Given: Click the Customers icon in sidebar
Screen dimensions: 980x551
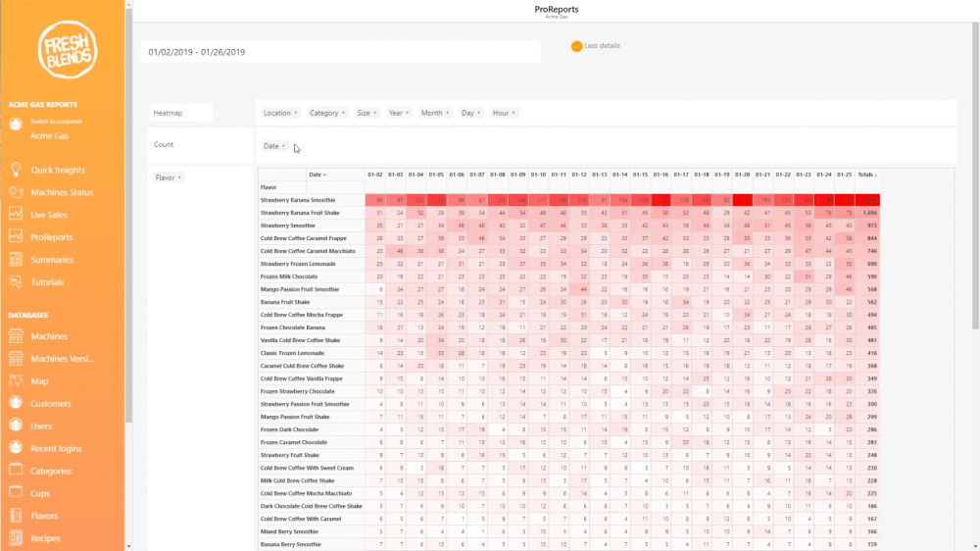Looking at the screenshot, I should pyautogui.click(x=15, y=403).
